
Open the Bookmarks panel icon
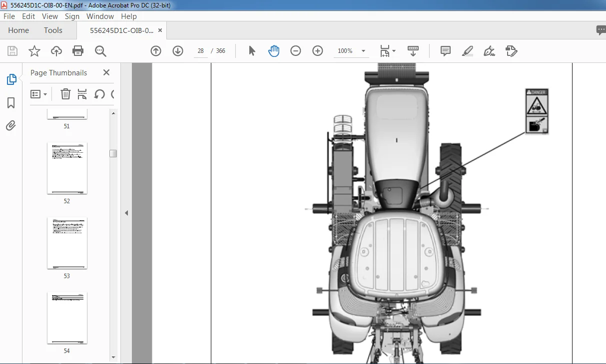pos(11,103)
